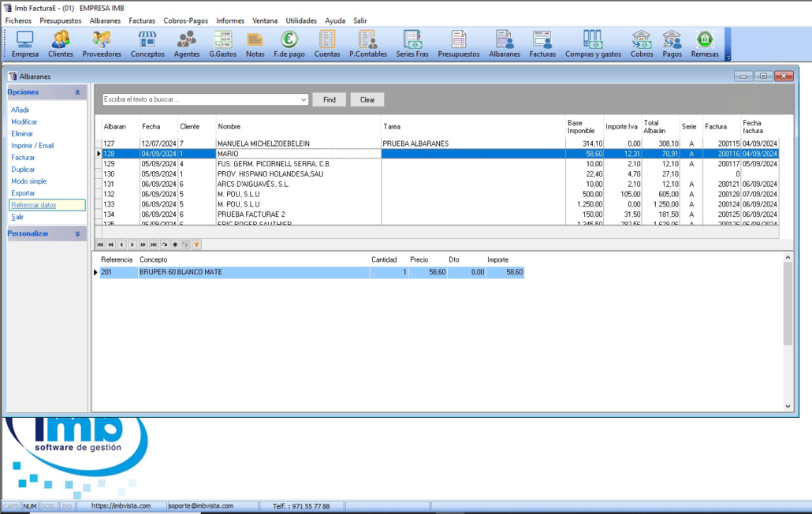Open the Cobros toolbar icon
This screenshot has width=812, height=514.
642,44
